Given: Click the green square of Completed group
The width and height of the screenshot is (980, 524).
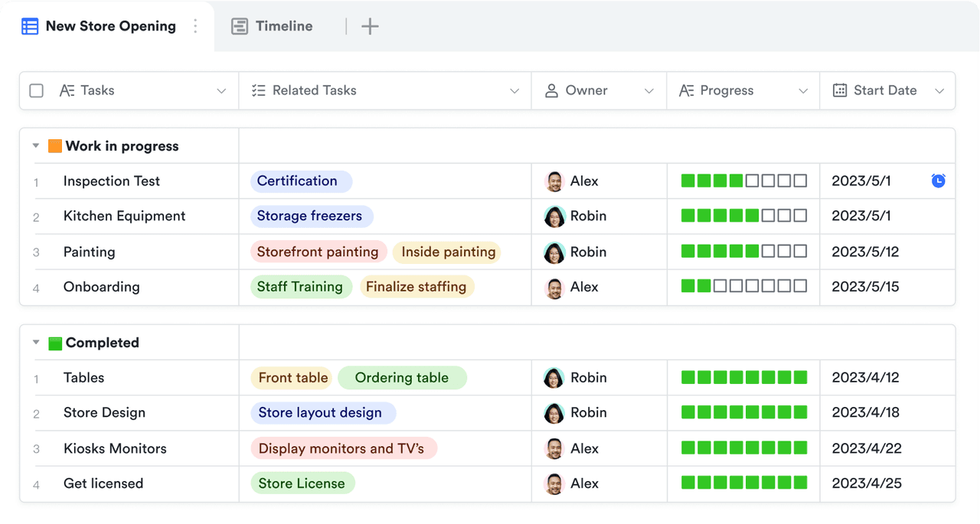Looking at the screenshot, I should (x=55, y=343).
